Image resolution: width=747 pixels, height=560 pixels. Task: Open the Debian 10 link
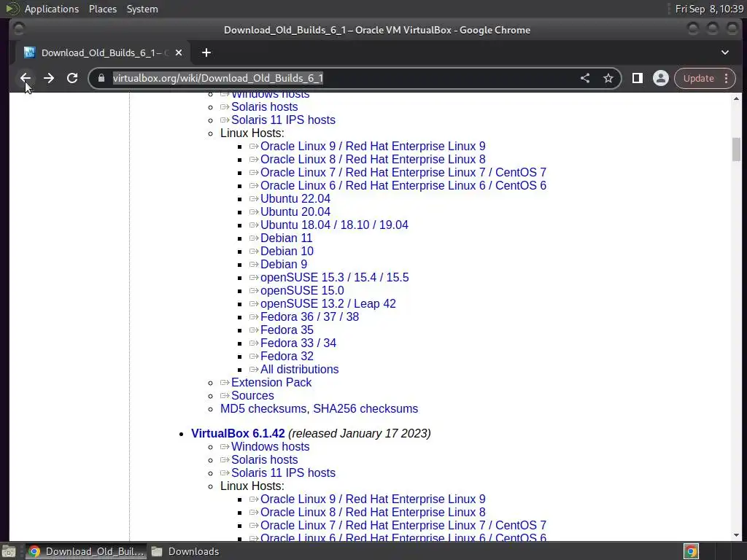[x=287, y=252]
